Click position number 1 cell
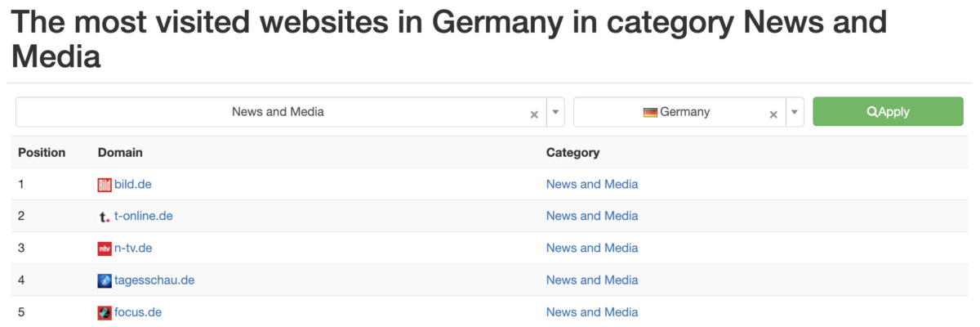 click(21, 185)
